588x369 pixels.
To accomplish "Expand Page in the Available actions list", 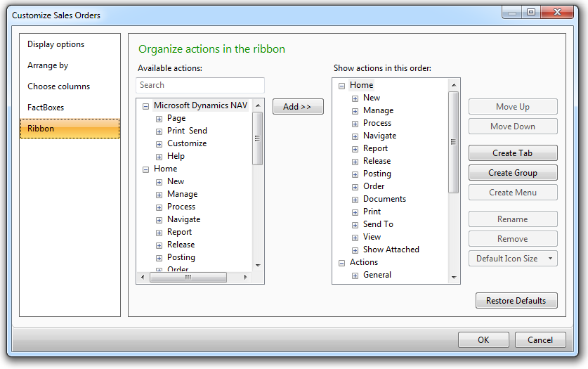I will [159, 119].
